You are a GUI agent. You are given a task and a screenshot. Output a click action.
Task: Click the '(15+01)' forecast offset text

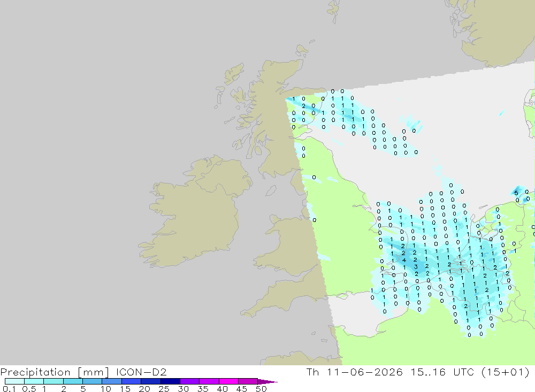[506, 372]
